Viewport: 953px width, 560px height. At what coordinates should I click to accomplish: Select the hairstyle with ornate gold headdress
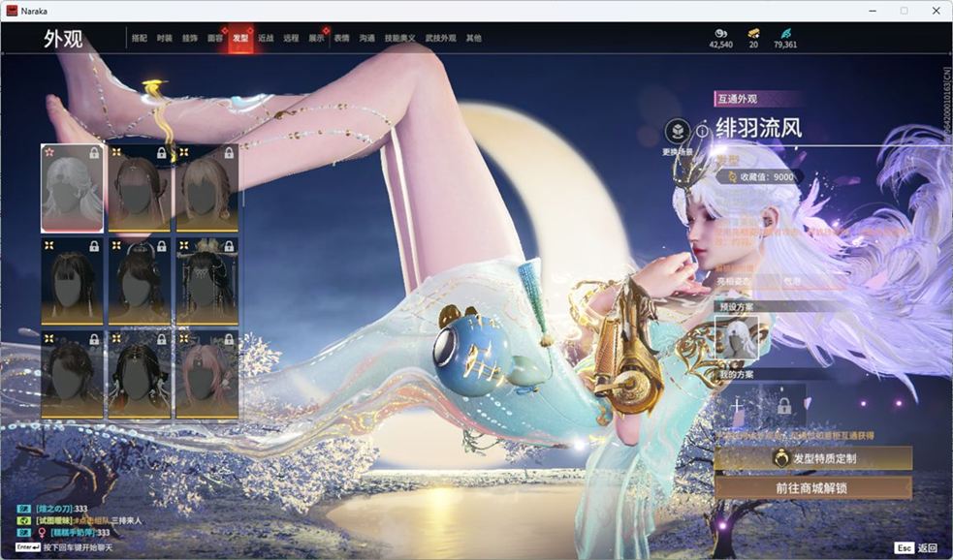(207, 281)
